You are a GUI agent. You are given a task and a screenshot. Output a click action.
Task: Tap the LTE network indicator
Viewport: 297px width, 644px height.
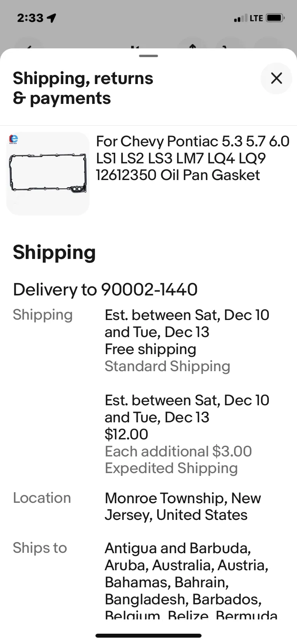(x=256, y=18)
